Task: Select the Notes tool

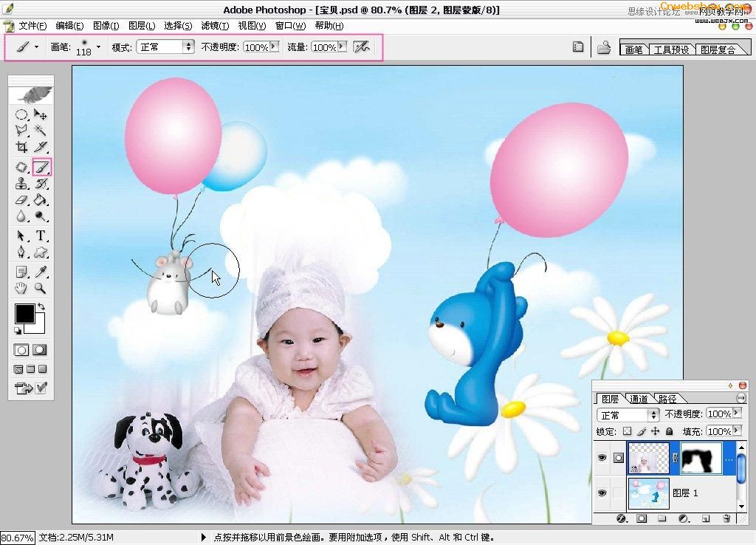Action: pyautogui.click(x=21, y=272)
